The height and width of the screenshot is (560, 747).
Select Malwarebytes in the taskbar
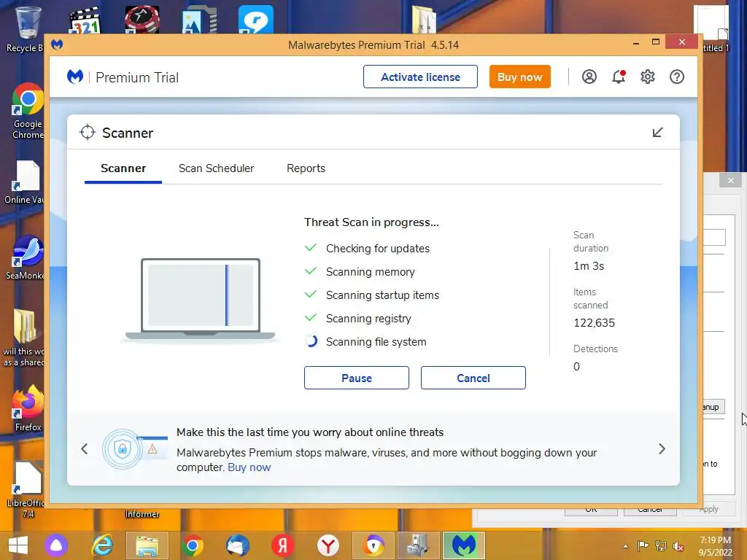[x=464, y=545]
